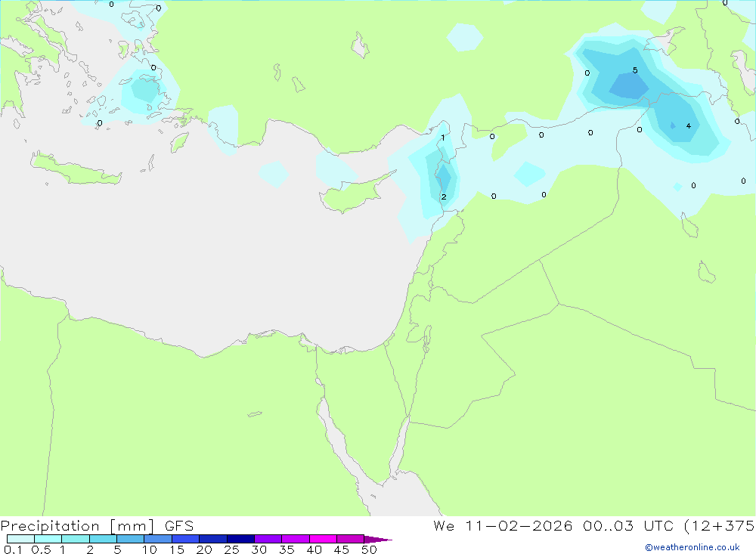The image size is (756, 554).
Task: Pick the 35–40 mm legend swatch
Action: pyautogui.click(x=296, y=539)
